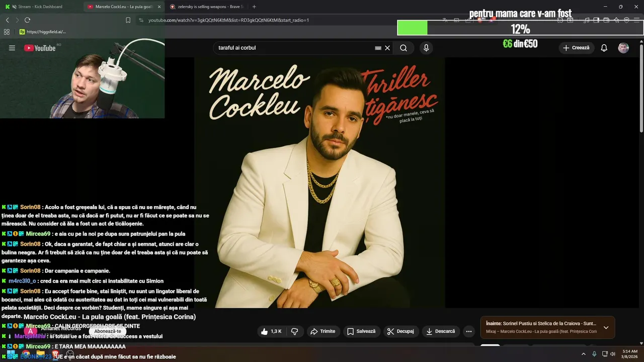
Task: Open the YouTube account avatar menu
Action: (623, 48)
